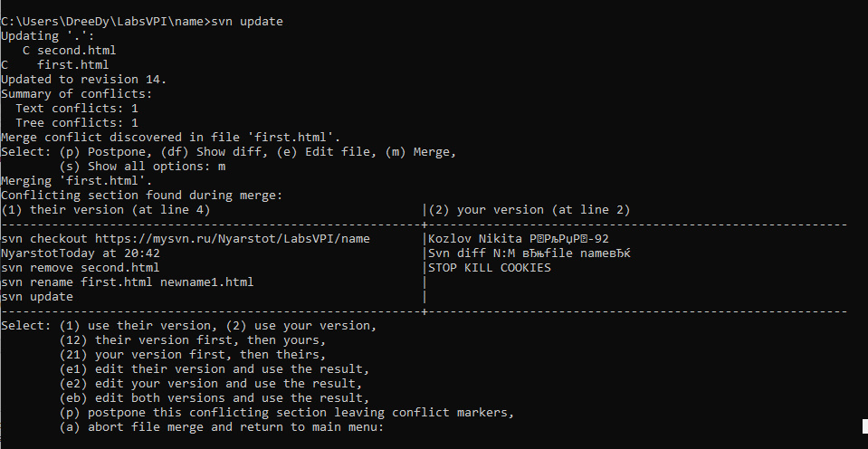The width and height of the screenshot is (868, 449).
Task: Click the 'Kozlov Nikita' line in your version
Action: pyautogui.click(x=519, y=239)
